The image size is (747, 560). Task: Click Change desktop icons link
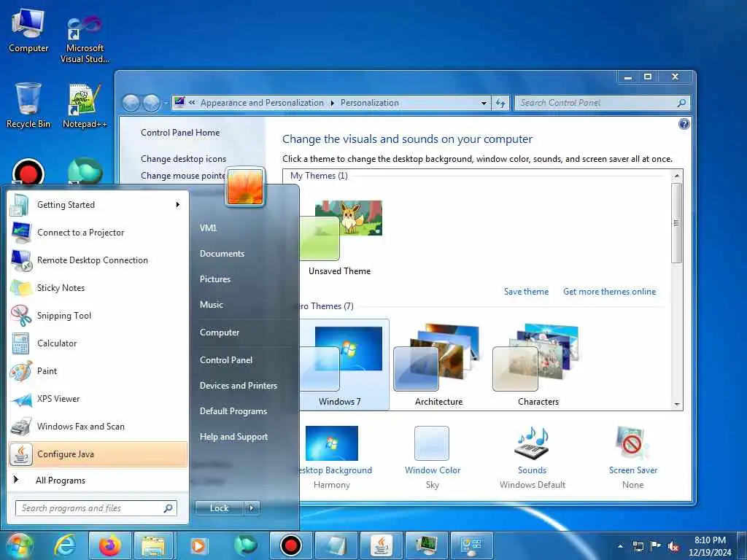(x=183, y=159)
